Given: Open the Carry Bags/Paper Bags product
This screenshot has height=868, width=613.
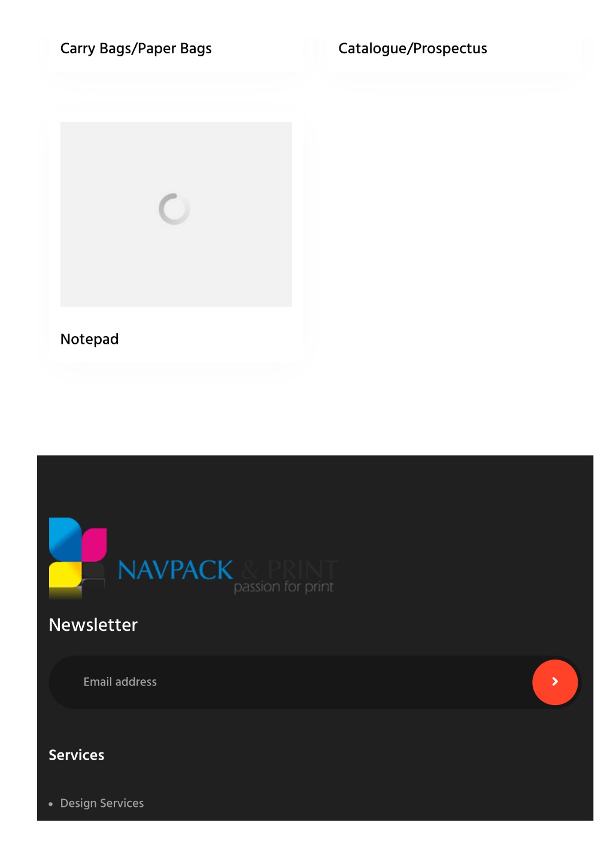Looking at the screenshot, I should [136, 49].
